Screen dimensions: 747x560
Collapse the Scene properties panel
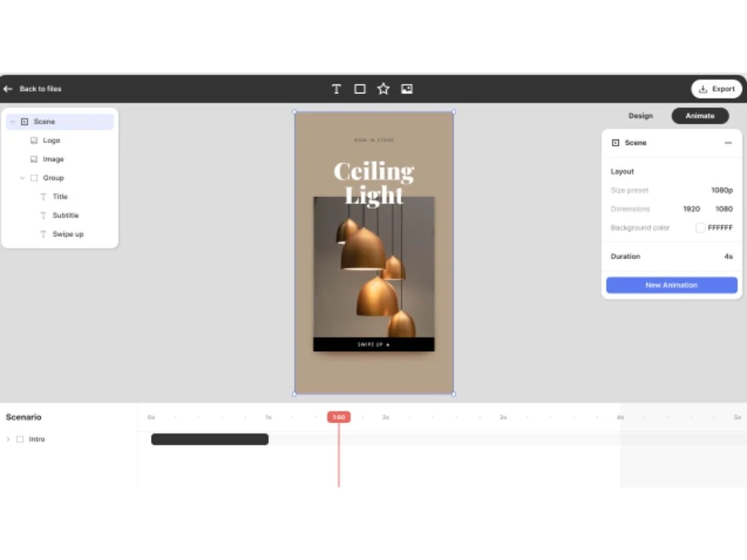[728, 143]
